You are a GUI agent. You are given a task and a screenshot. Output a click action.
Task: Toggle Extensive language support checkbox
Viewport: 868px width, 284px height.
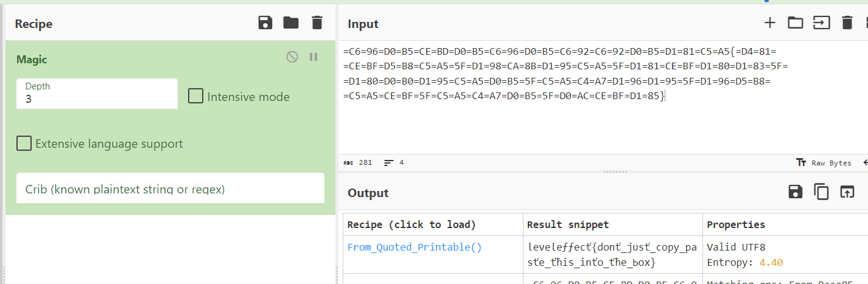pos(24,144)
